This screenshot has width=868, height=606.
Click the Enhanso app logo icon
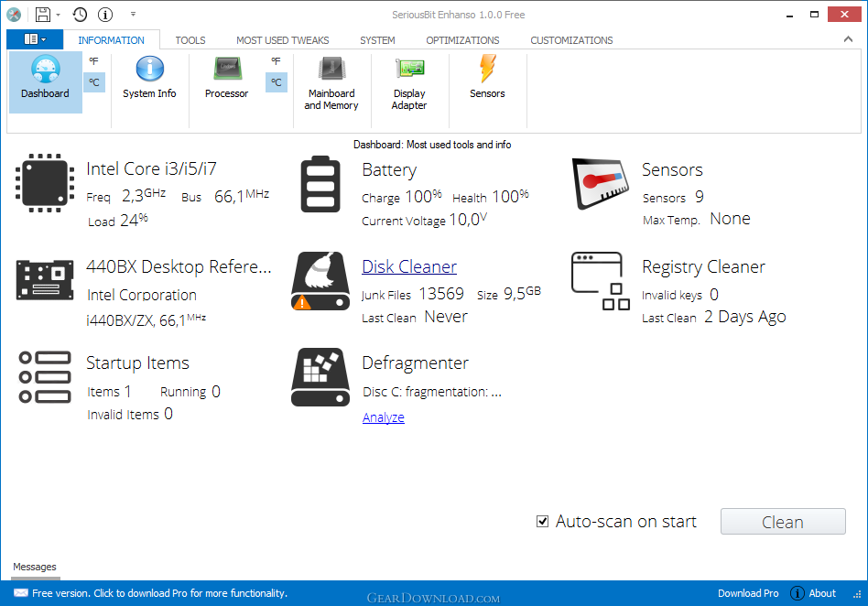click(14, 15)
